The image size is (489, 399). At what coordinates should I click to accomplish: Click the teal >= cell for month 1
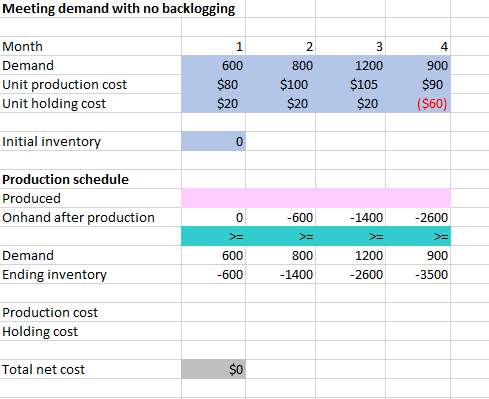[214, 236]
